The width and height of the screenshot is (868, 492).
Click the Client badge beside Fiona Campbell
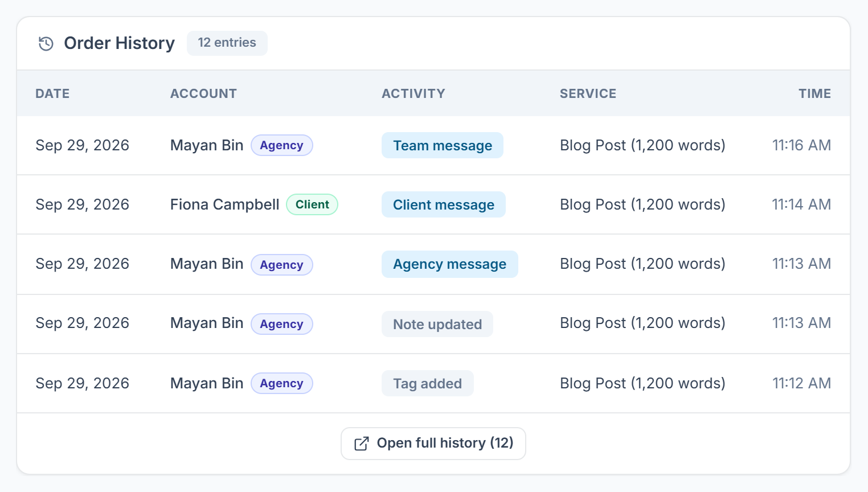tap(312, 205)
